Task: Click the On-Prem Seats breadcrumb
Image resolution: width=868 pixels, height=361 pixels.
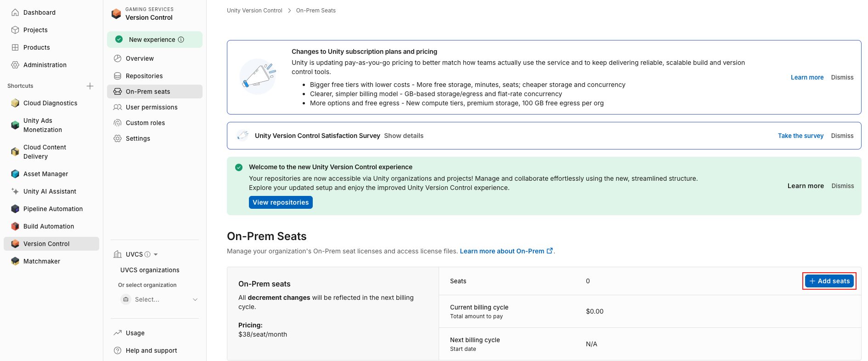Action: [x=316, y=11]
